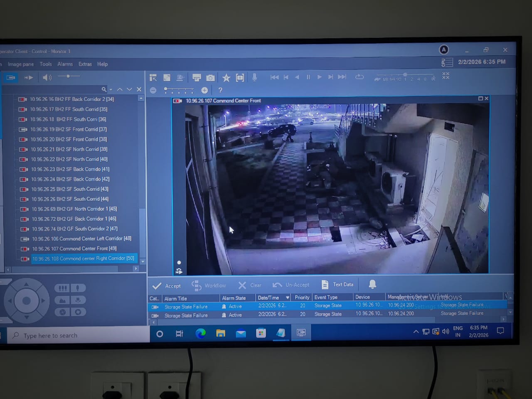Print the current camera image
Image resolution: width=532 pixels, height=399 pixels.
197,77
